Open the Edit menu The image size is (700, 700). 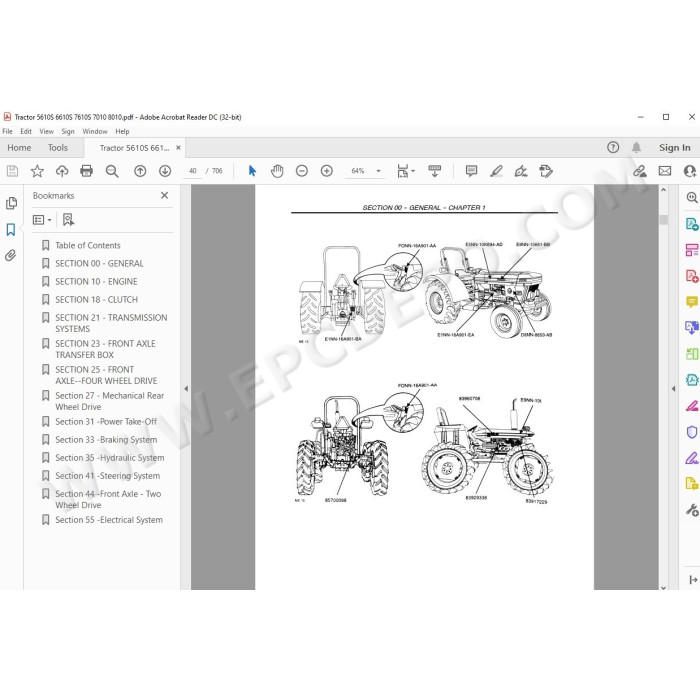coord(26,131)
